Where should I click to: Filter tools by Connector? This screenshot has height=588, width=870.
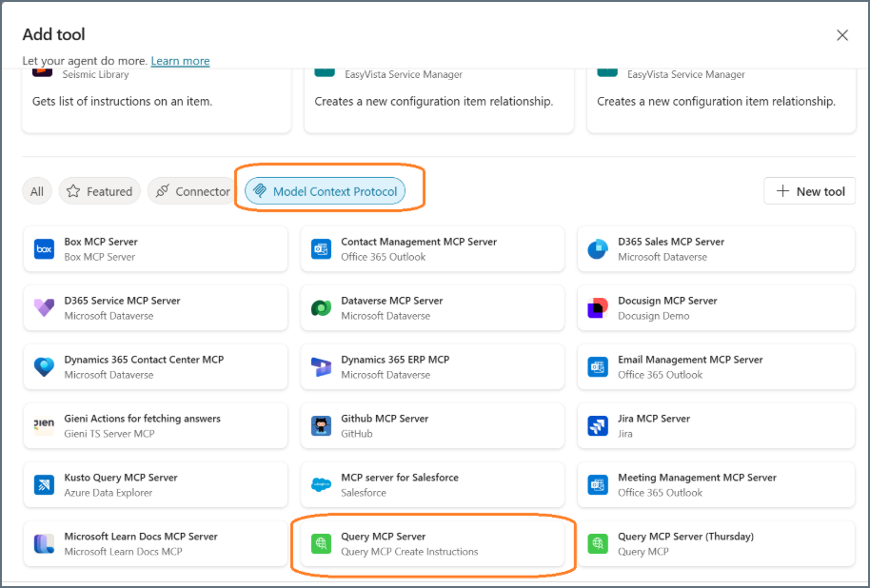coord(192,191)
